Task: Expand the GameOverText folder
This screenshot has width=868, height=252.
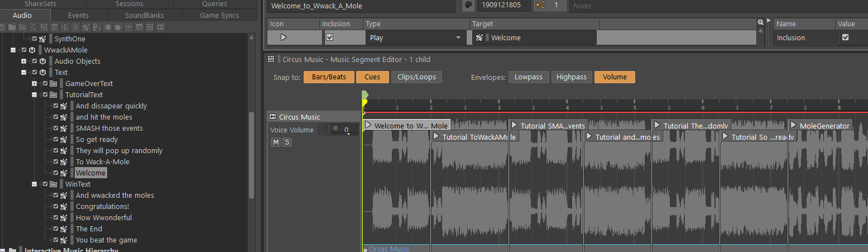Action: point(35,84)
